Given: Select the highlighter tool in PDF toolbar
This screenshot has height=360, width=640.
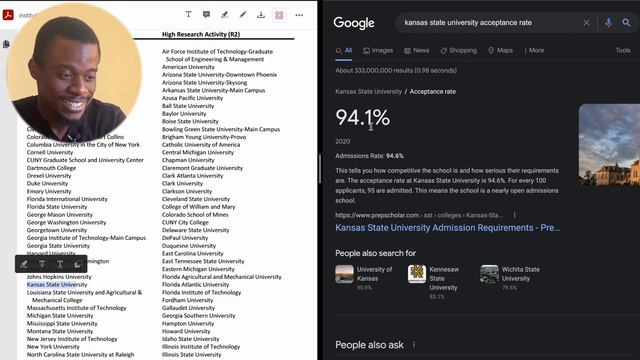Looking at the screenshot, I should [x=224, y=15].
